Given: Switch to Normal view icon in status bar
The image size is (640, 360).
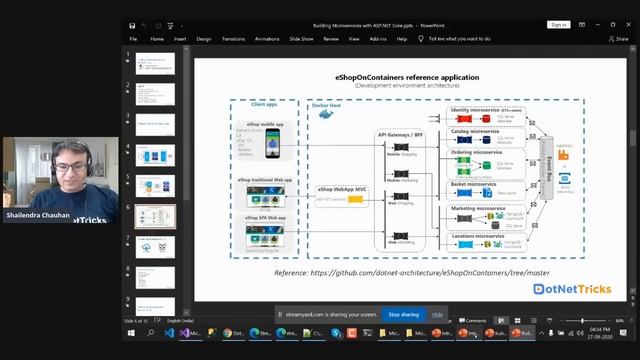Looking at the screenshot, I should coord(501,321).
